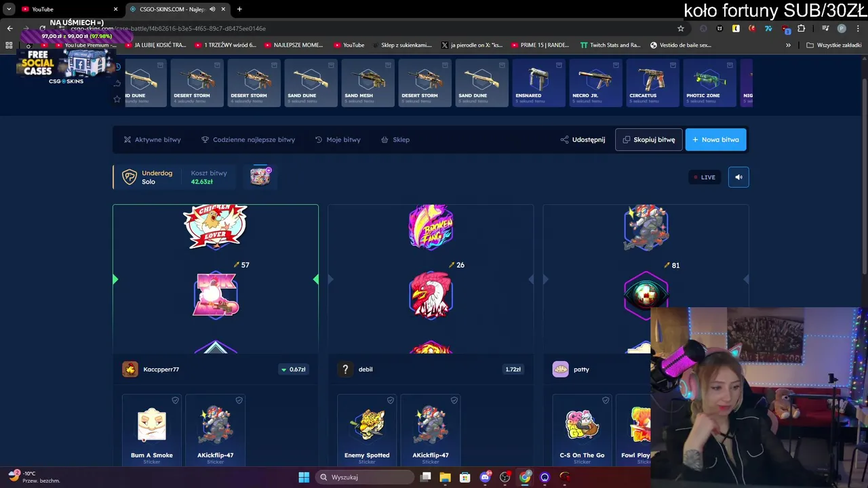This screenshot has height=488, width=868.
Task: Click shield badge on Kaccpperr77's AKickflip-47 card
Action: pyautogui.click(x=239, y=401)
